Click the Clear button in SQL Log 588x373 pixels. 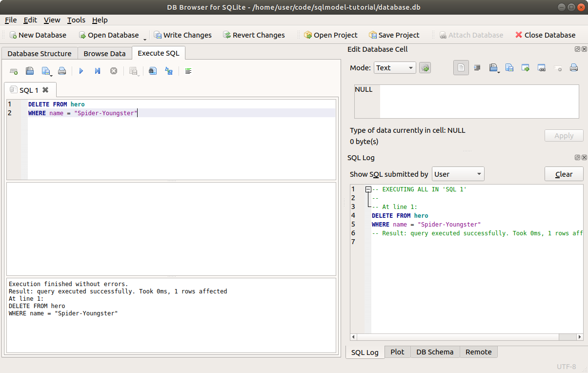(x=564, y=174)
